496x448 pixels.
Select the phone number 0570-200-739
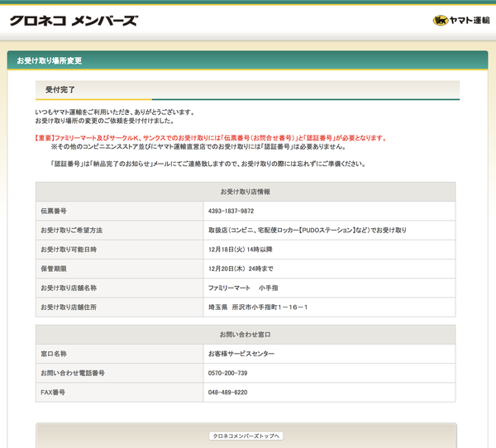coord(228,373)
